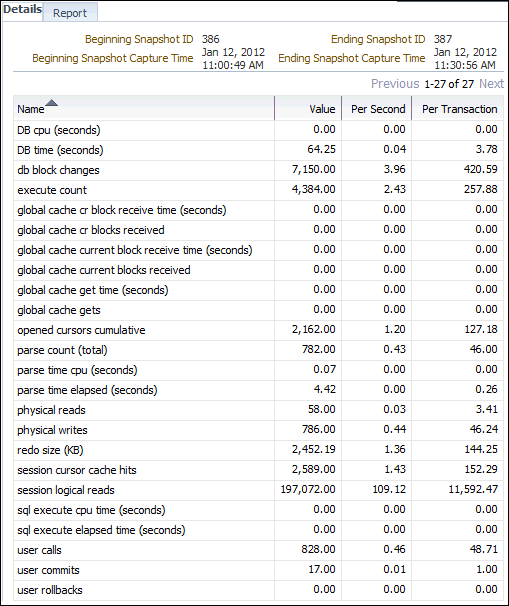Click execute count value 4,384.00
Screen dimensions: 509x606
coord(313,189)
